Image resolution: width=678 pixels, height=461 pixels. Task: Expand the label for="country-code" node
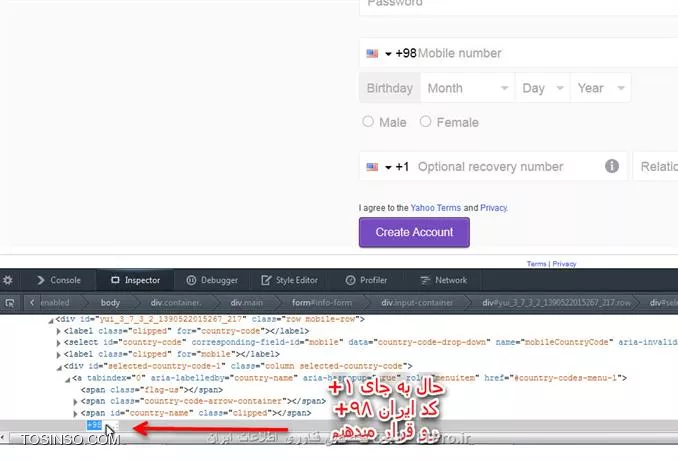pos(58,332)
